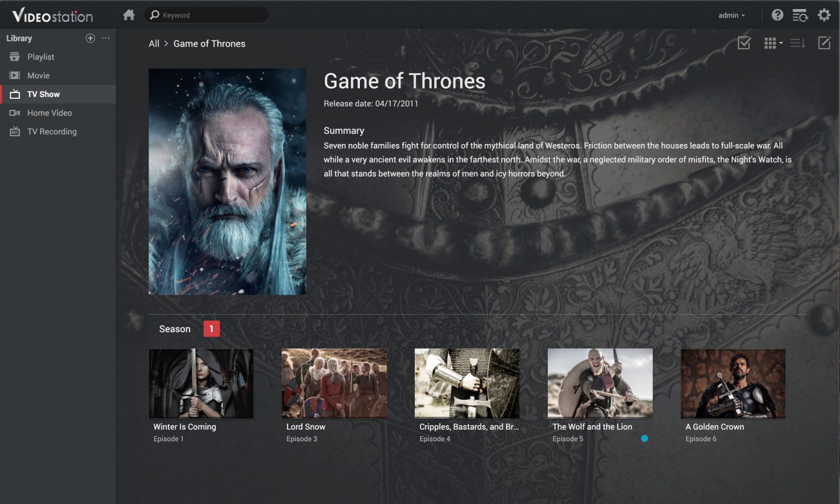Open the Settings gear icon
This screenshot has height=504, width=840.
click(x=824, y=15)
